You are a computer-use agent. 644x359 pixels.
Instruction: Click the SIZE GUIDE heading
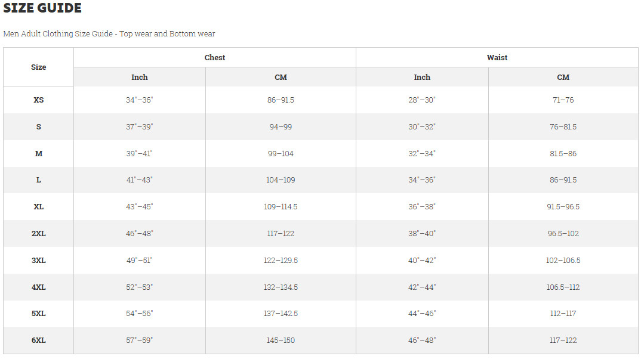click(42, 8)
